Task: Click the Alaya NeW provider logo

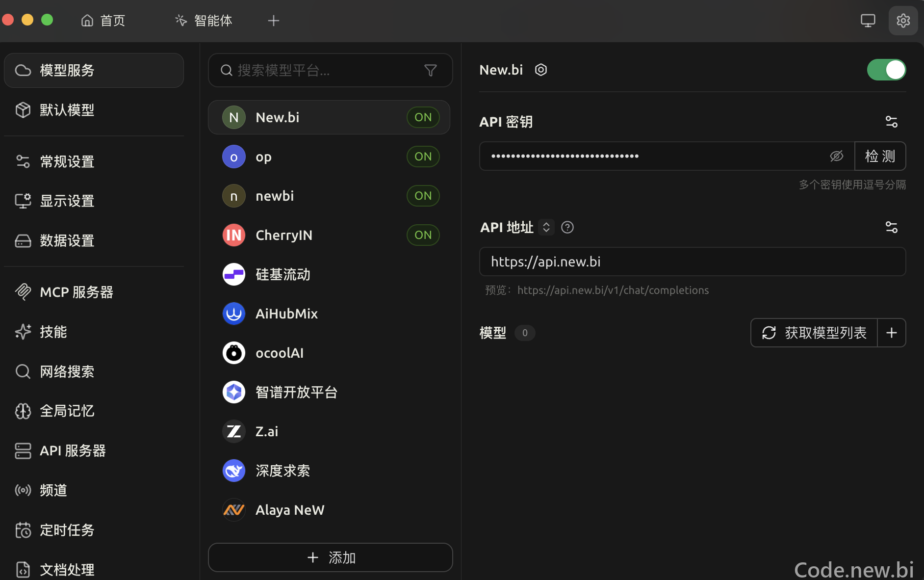Action: click(234, 510)
